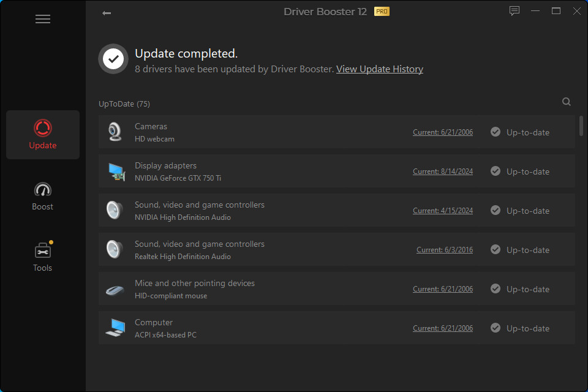Viewport: 588px width, 392px height.
Task: Click Realtek audio date 6/3/2016
Action: click(x=444, y=250)
